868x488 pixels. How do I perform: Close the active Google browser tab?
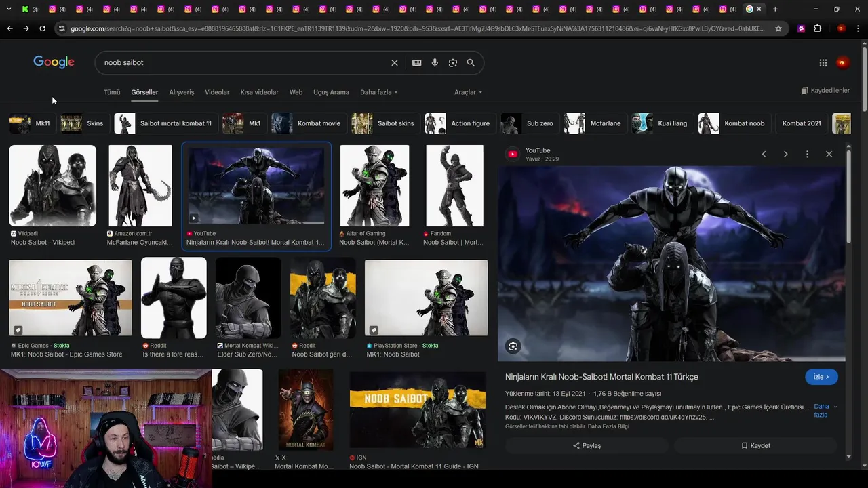tap(759, 9)
